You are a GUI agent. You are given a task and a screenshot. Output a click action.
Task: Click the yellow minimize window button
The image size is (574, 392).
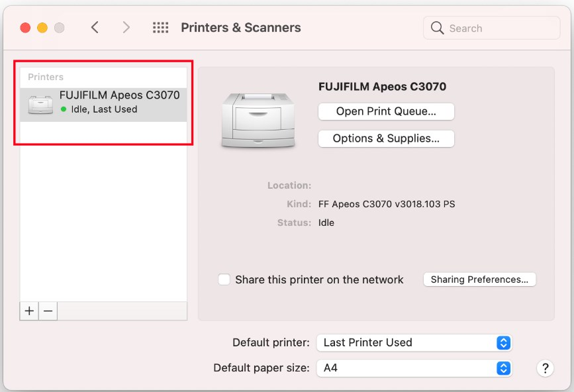click(42, 28)
